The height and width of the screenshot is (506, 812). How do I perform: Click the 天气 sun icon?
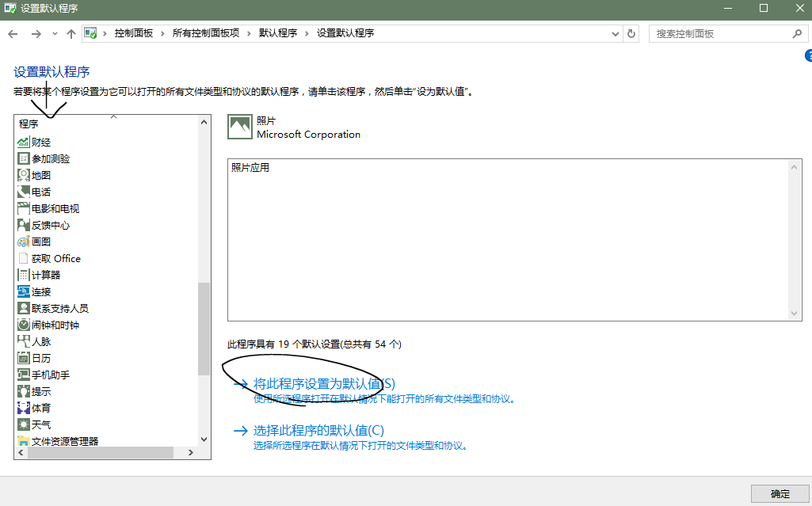[23, 424]
